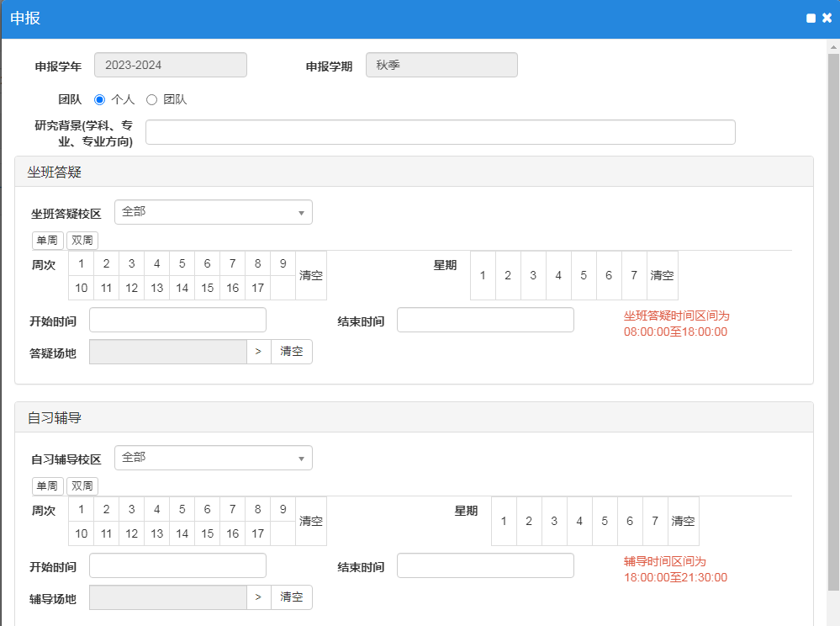Pick weekday 7 in 自习辅导 星期 row
This screenshot has width=840, height=626.
pos(655,521)
